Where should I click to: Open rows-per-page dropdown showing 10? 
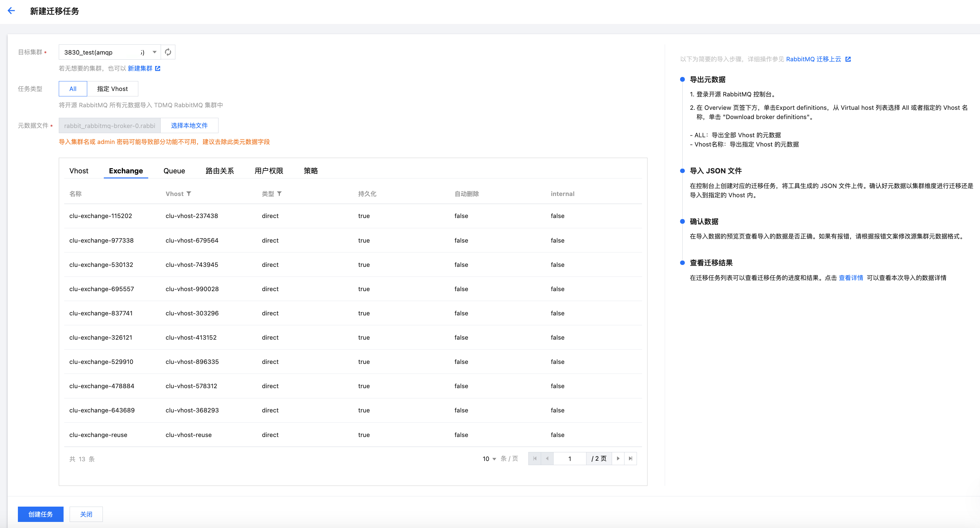489,459
